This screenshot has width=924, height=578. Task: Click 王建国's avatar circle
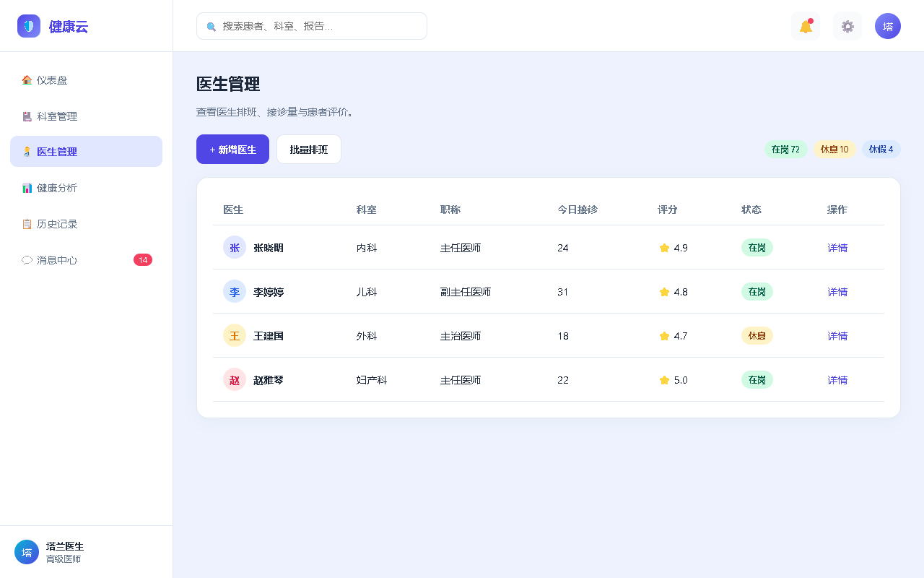point(235,336)
